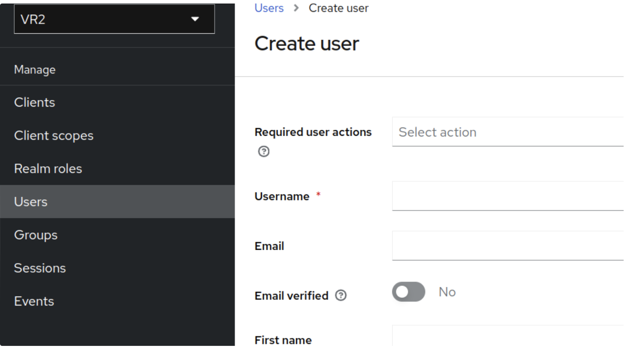Click the Manage section header
Viewport: 644px width, 348px height.
tap(34, 69)
